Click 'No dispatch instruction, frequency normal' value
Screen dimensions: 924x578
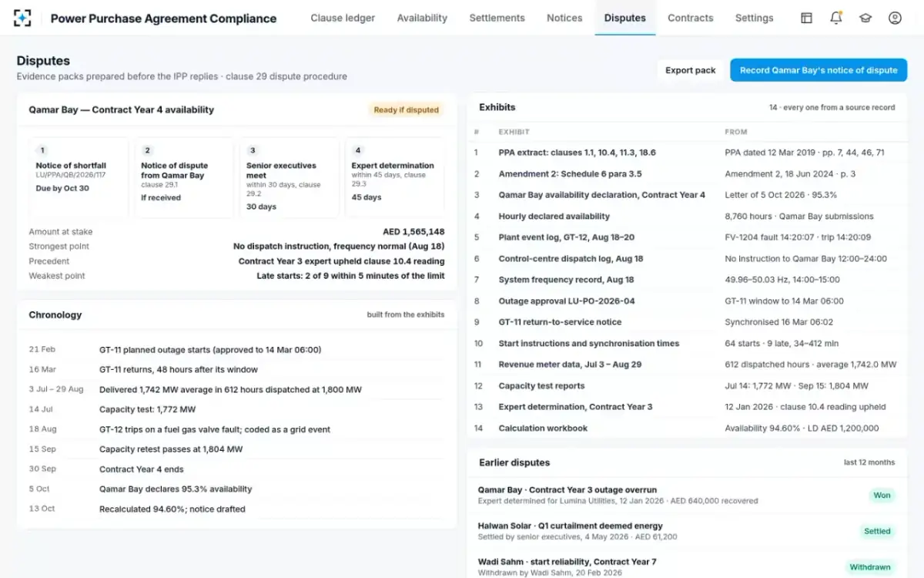(339, 247)
